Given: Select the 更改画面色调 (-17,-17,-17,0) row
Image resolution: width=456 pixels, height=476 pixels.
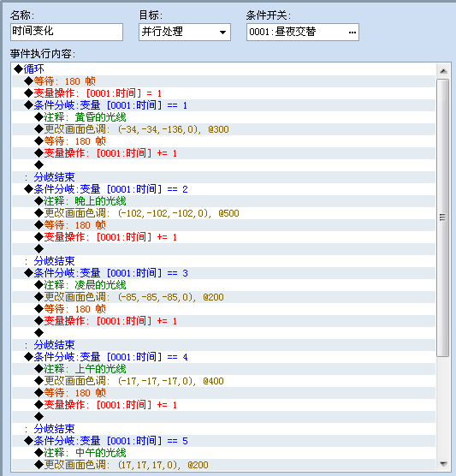Looking at the screenshot, I should pyautogui.click(x=223, y=381).
